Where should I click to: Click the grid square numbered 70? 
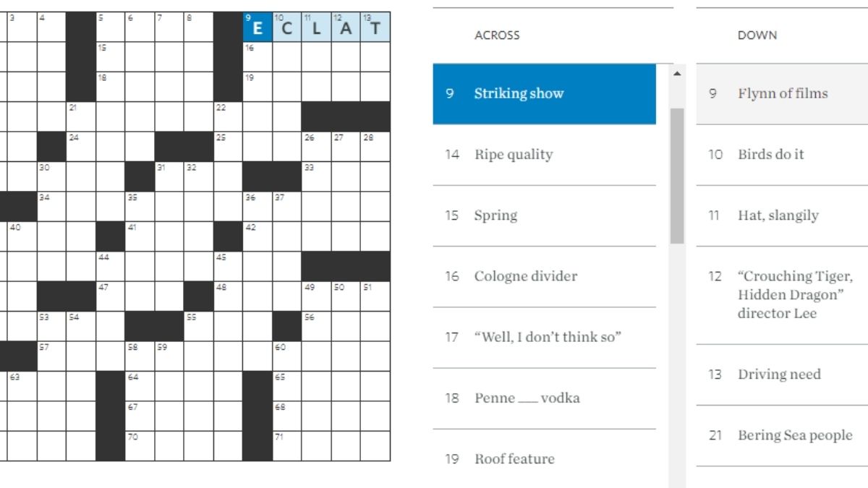(140, 446)
